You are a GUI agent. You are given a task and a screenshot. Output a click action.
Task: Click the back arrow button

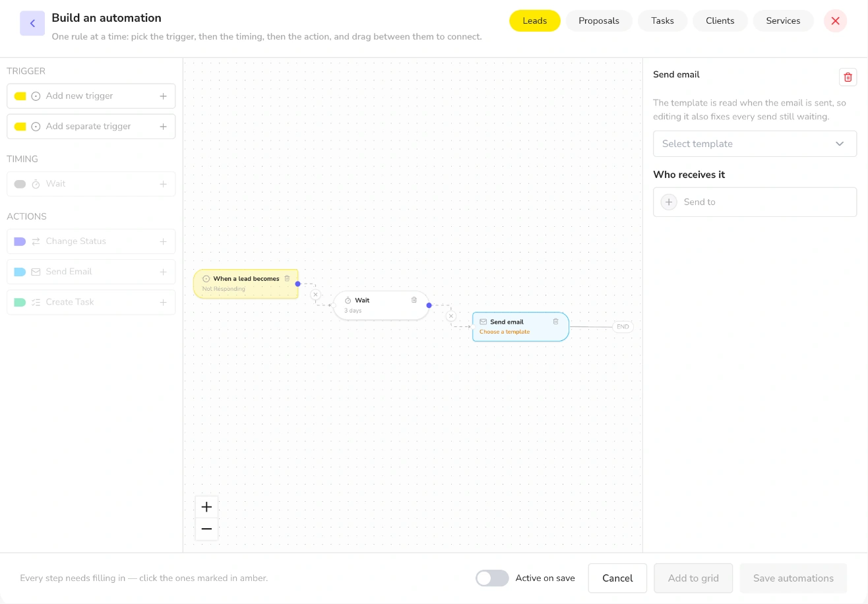32,23
